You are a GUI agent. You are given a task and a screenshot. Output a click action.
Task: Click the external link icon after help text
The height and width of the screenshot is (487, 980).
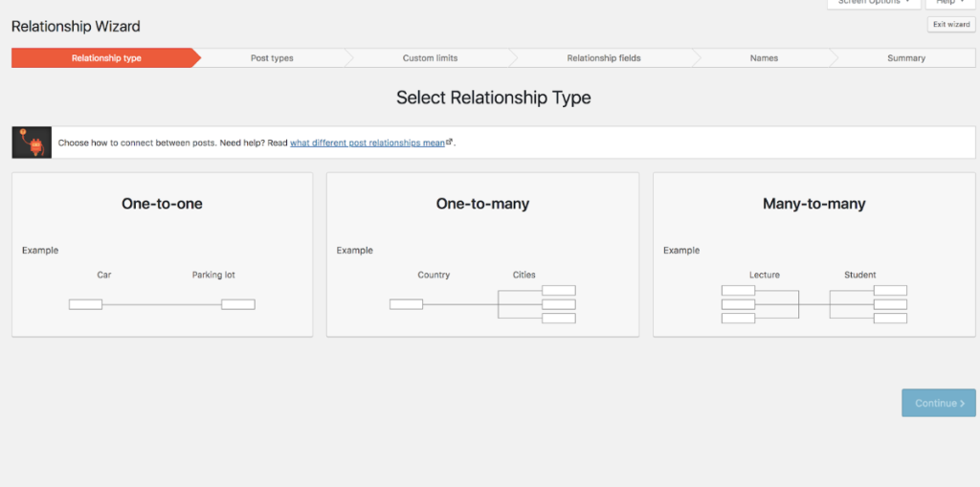coord(449,142)
